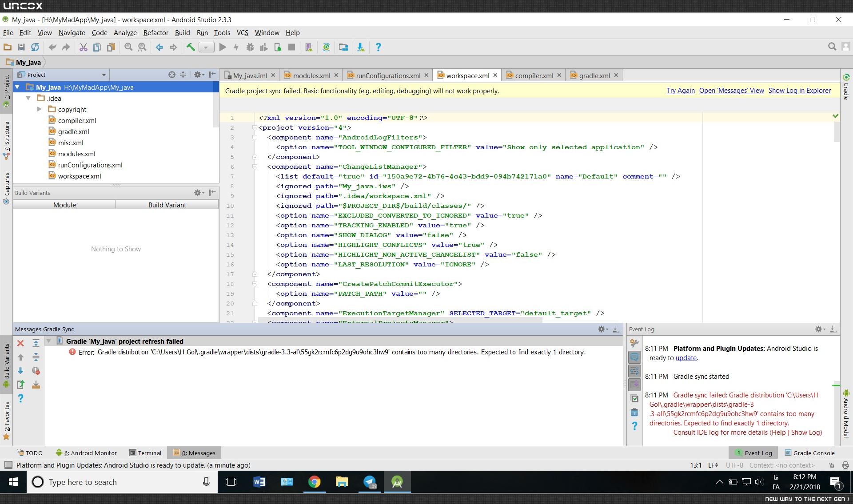Collapse the My_java project root node

[x=17, y=87]
